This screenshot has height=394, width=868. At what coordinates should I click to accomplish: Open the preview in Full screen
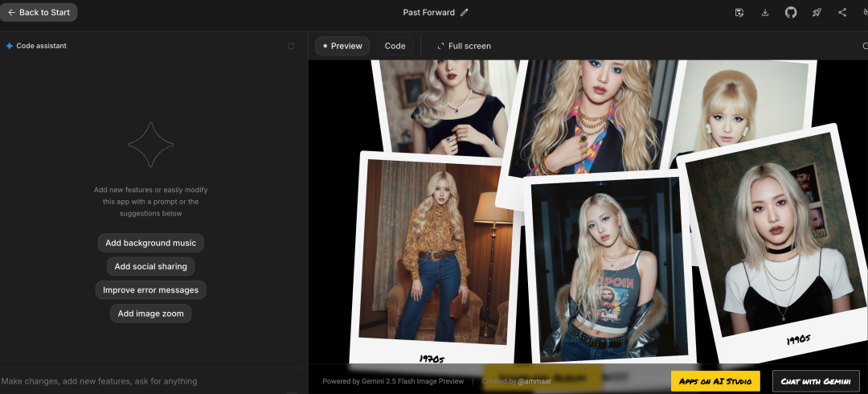click(x=464, y=46)
